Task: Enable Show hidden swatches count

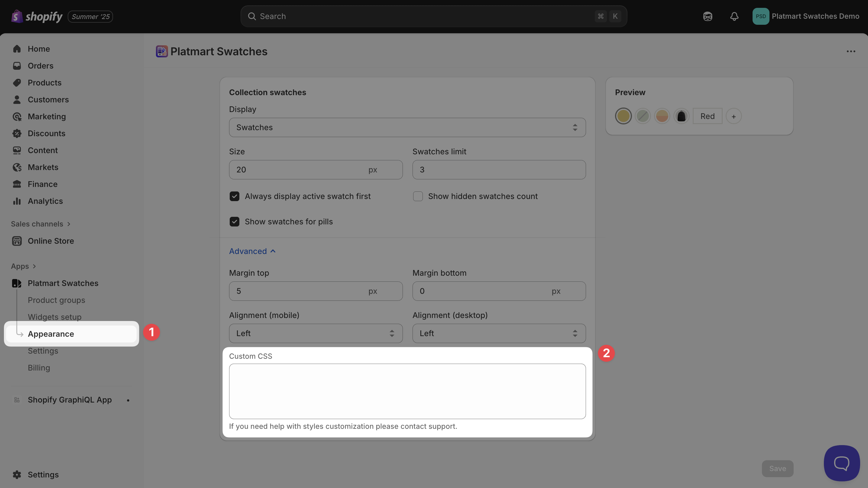Action: coord(418,196)
